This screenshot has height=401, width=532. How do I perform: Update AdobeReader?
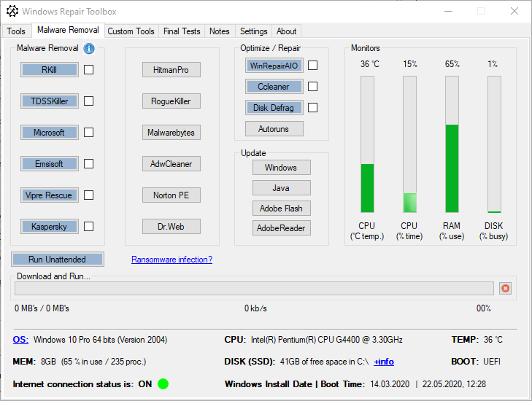tap(281, 227)
